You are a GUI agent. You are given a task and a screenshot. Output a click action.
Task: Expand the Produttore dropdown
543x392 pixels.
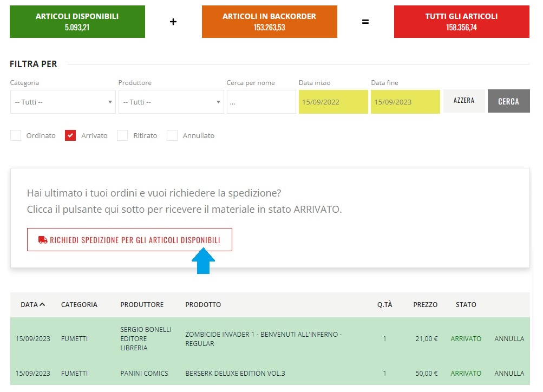pos(171,102)
